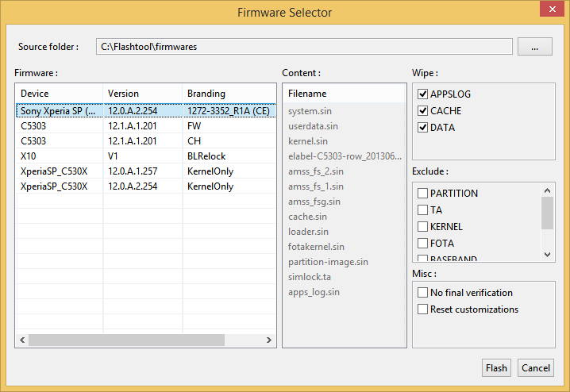The image size is (570, 392).
Task: Select the X10 firmware row
Action: point(146,156)
